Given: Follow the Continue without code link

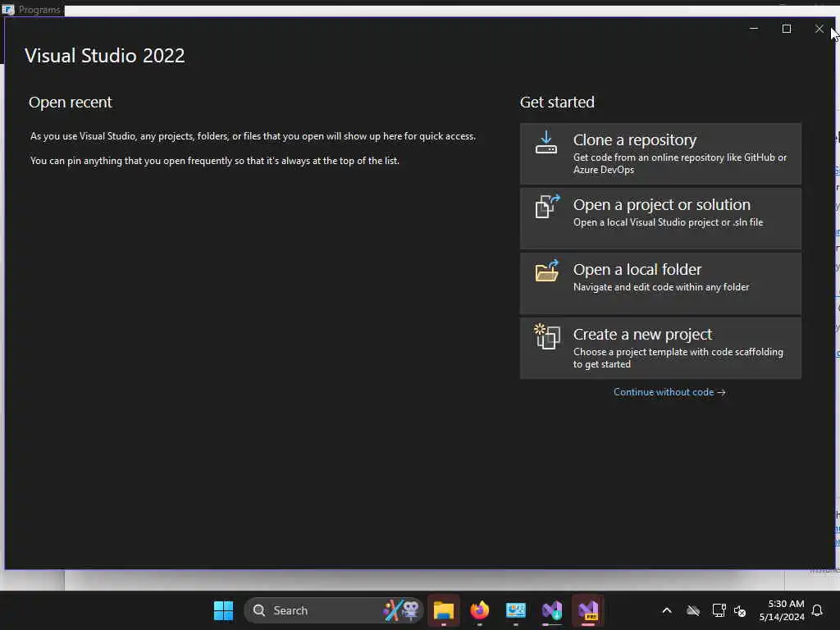Looking at the screenshot, I should click(669, 392).
